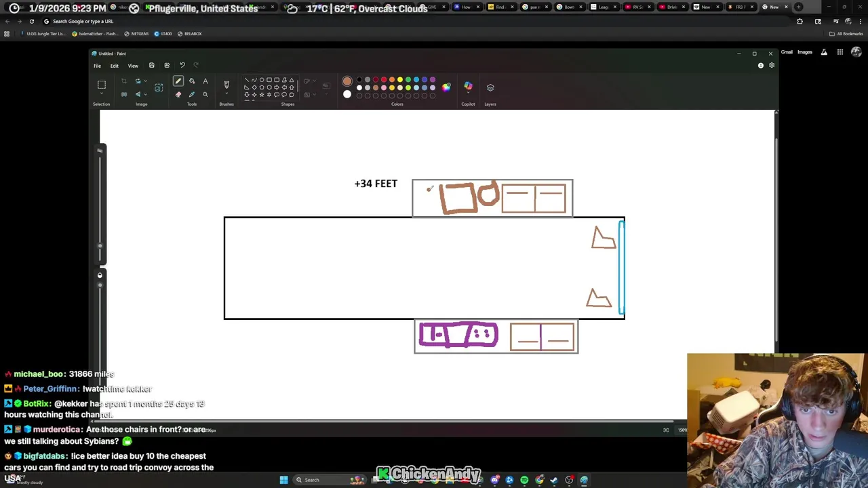Click the Gmail link on Google page
The image size is (868, 488).
coord(787,52)
